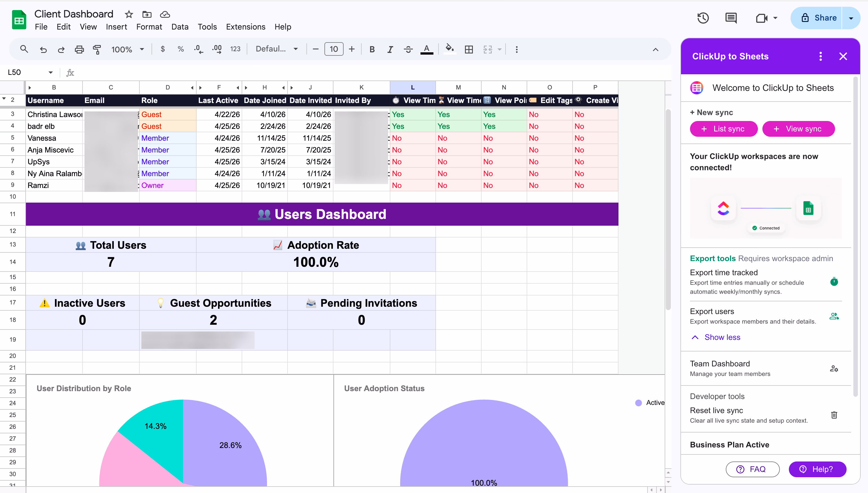The height and width of the screenshot is (493, 868).
Task: Move document using folder icon
Action: [147, 14]
